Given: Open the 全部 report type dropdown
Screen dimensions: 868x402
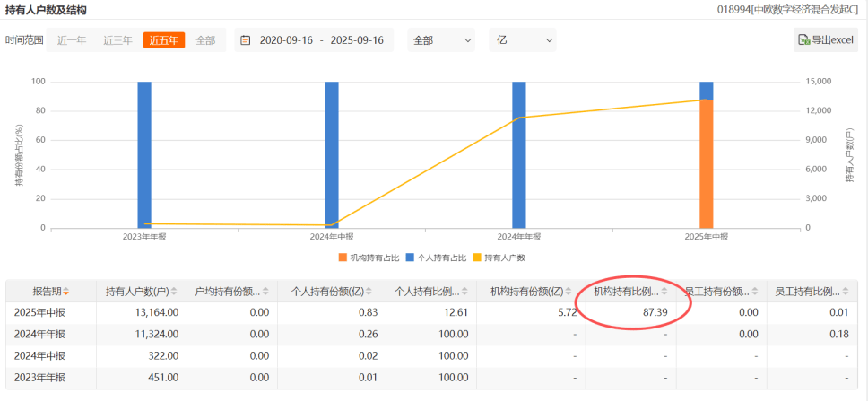Looking at the screenshot, I should (441, 40).
